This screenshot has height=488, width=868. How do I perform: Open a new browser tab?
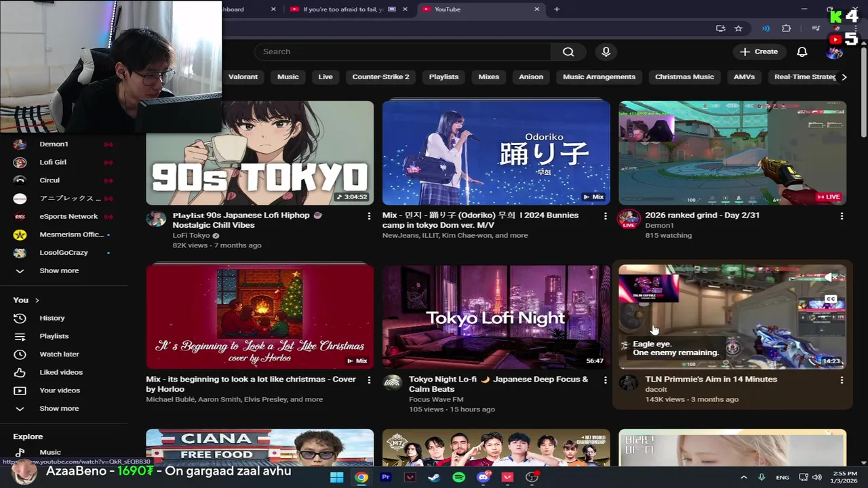(x=557, y=9)
